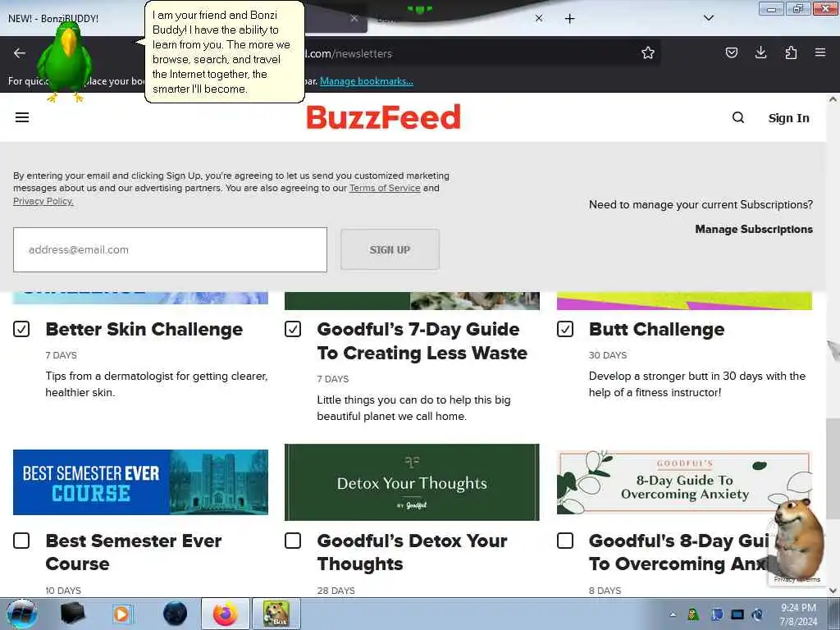Viewport: 840px width, 630px height.
Task: Click the BuzzFeed logo
Action: tap(383, 117)
